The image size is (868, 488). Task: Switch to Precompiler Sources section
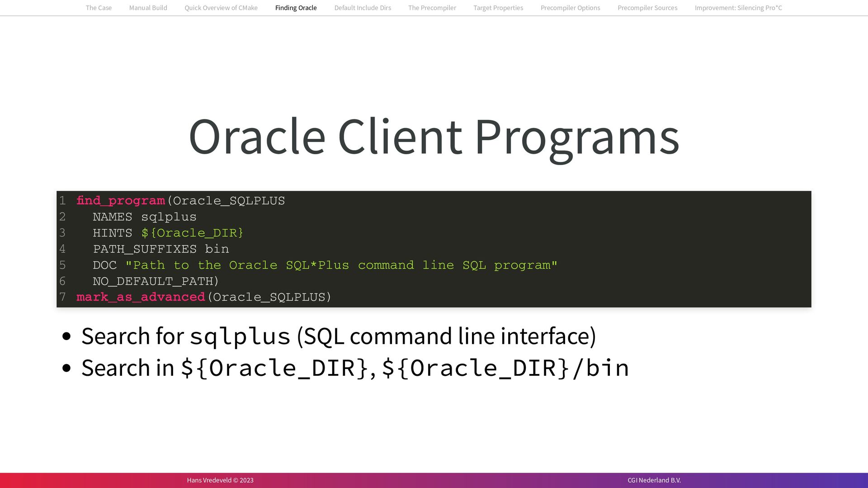[x=647, y=8]
